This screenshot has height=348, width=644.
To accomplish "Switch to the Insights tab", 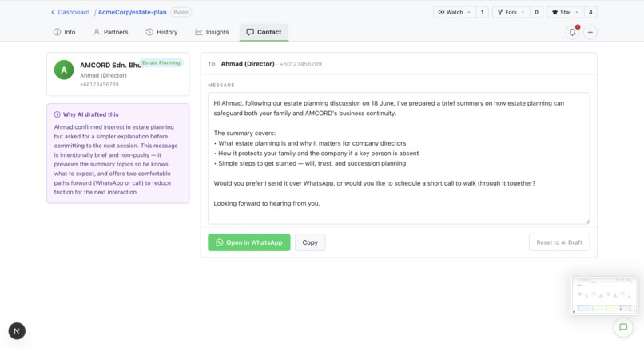I will point(212,32).
